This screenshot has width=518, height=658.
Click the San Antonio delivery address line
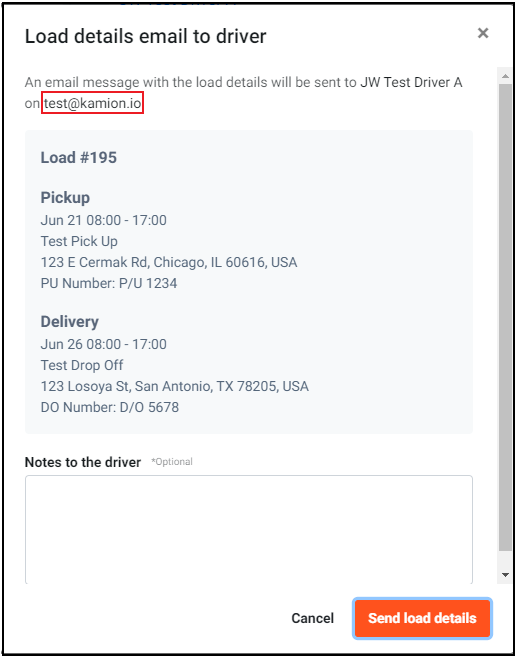point(175,386)
